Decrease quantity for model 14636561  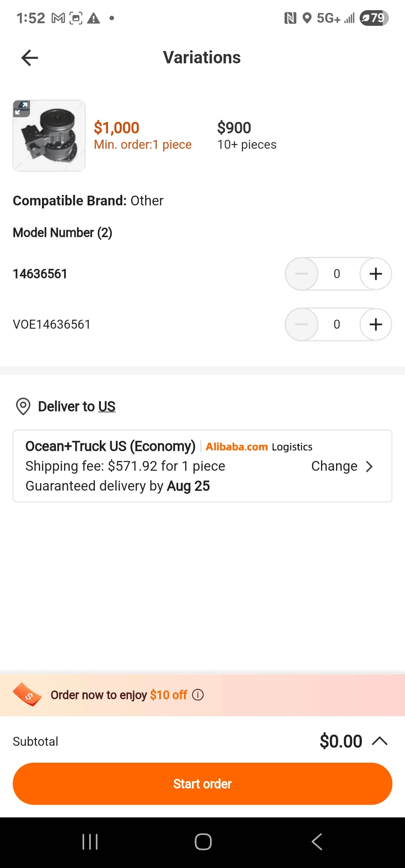[x=301, y=274]
